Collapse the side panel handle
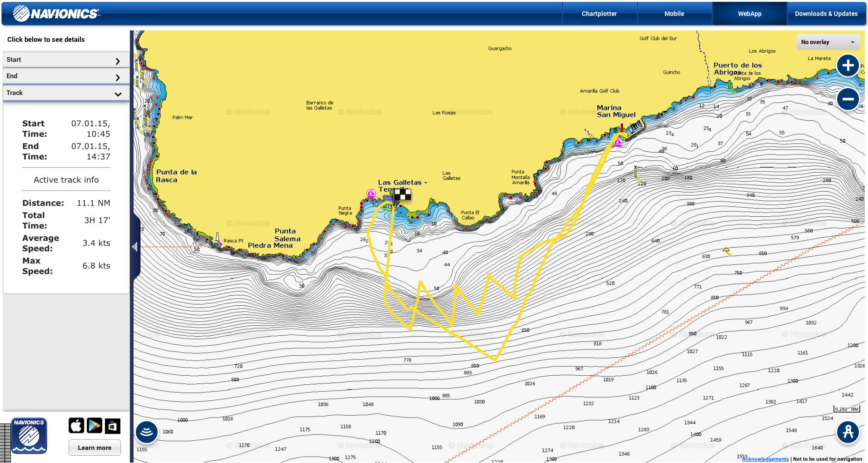This screenshot has height=463, width=868. click(135, 247)
